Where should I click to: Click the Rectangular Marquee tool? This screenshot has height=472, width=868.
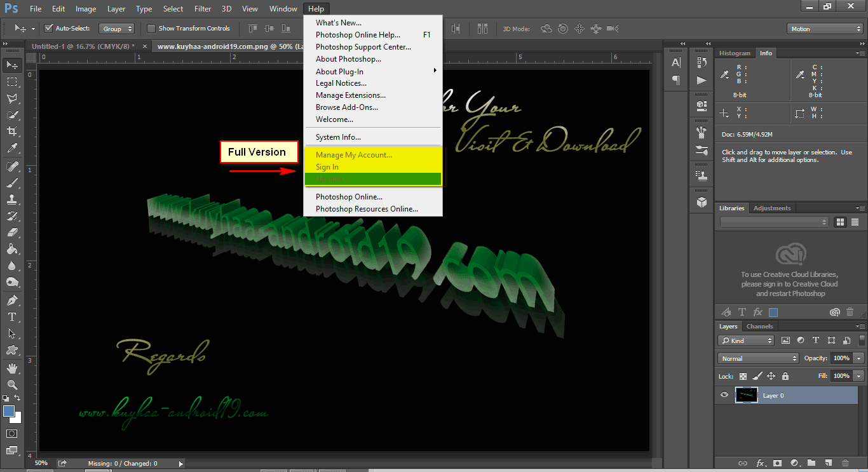coord(12,82)
